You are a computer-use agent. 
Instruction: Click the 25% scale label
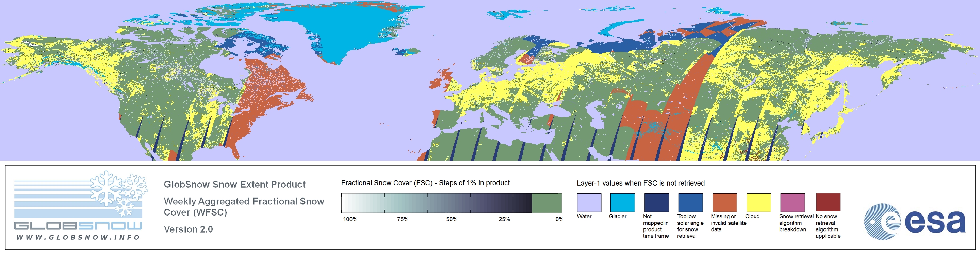click(504, 219)
